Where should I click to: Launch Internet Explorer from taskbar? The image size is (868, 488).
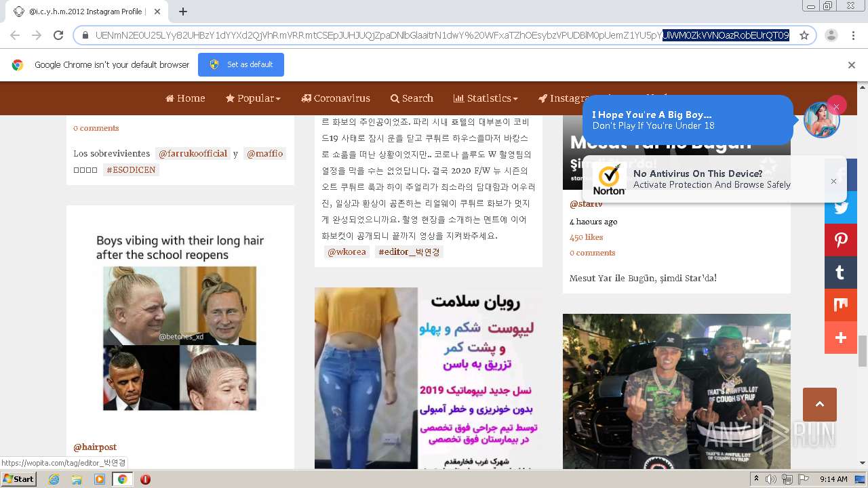coord(54,479)
